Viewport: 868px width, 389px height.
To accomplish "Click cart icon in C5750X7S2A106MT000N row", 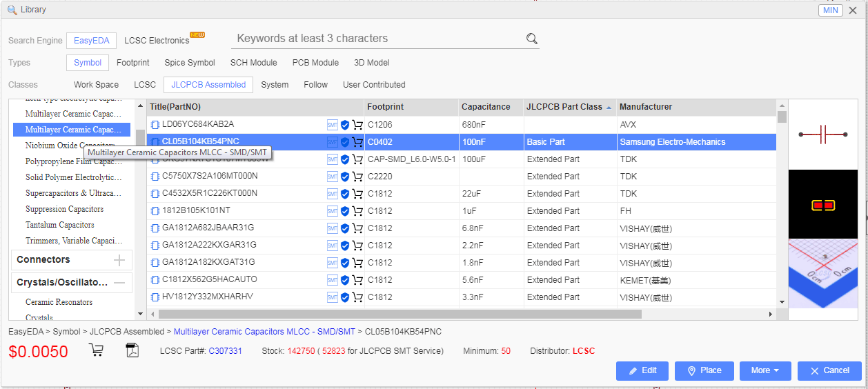I will click(357, 177).
